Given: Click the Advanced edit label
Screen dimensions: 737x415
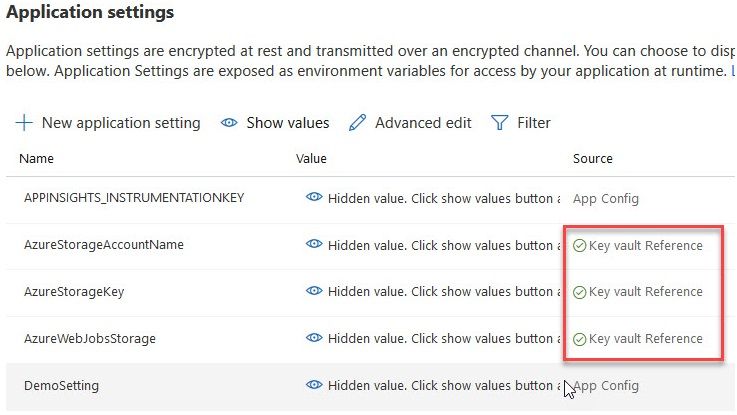Looking at the screenshot, I should (x=423, y=123).
